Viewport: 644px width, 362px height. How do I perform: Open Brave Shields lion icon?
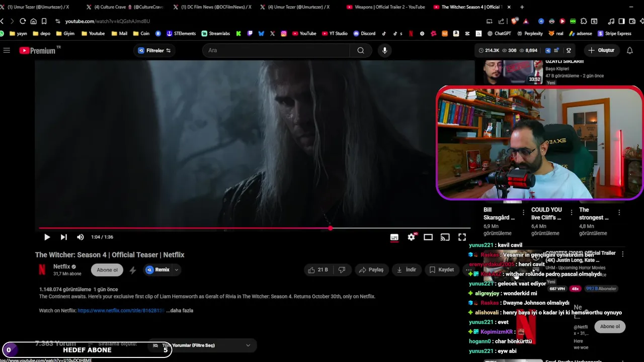(x=514, y=21)
